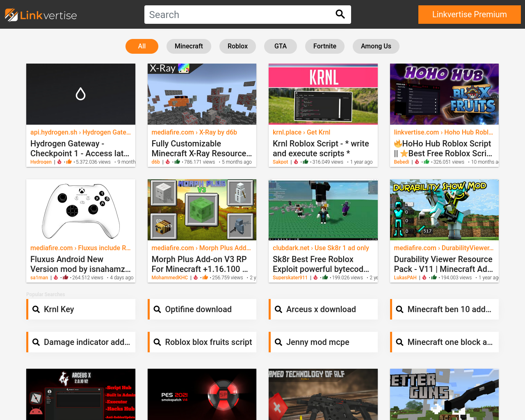Select the All category tab
This screenshot has width=525, height=420.
[142, 46]
